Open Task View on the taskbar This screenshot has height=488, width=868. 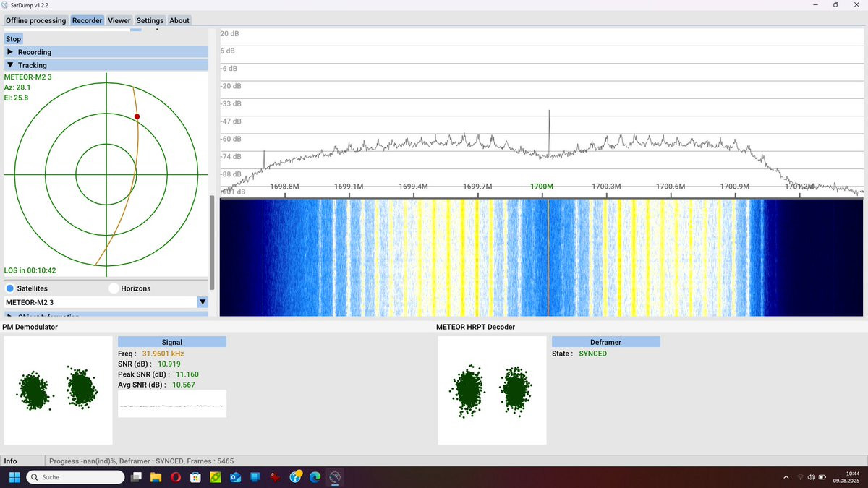coord(136,477)
